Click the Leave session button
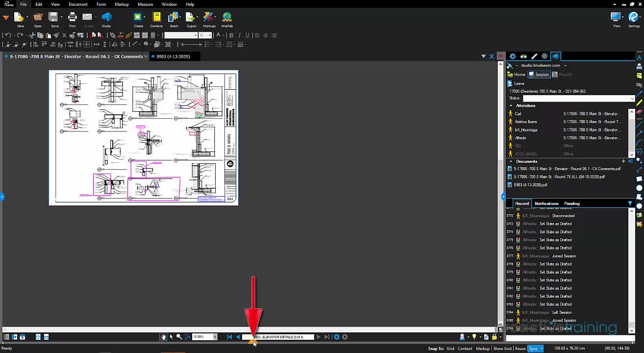Image resolution: width=644 pixels, height=353 pixels. [516, 83]
